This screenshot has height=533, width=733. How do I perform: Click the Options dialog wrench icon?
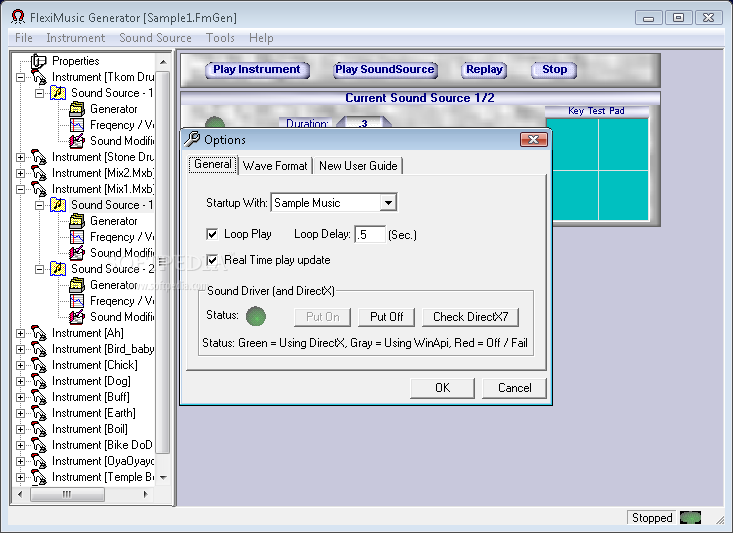(192, 139)
